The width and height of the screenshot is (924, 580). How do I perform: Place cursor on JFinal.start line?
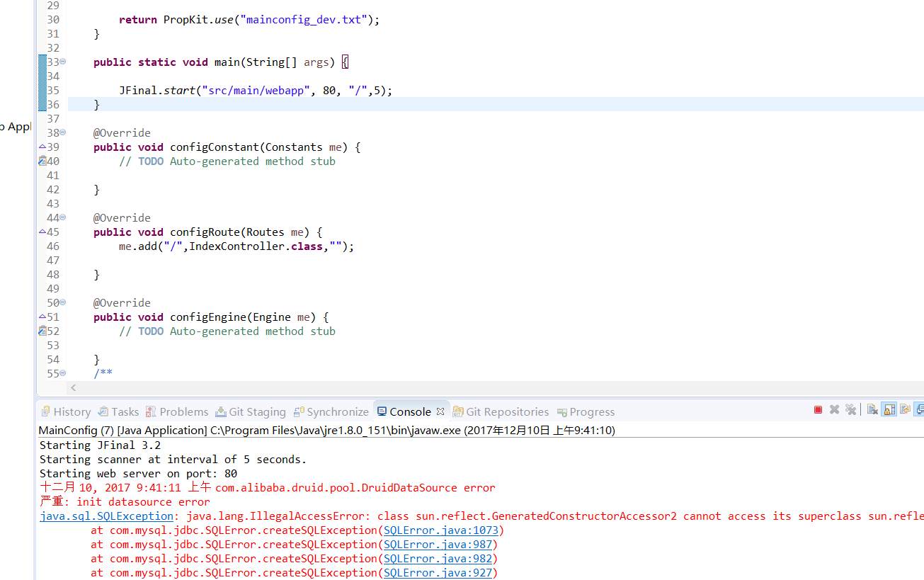click(x=256, y=91)
